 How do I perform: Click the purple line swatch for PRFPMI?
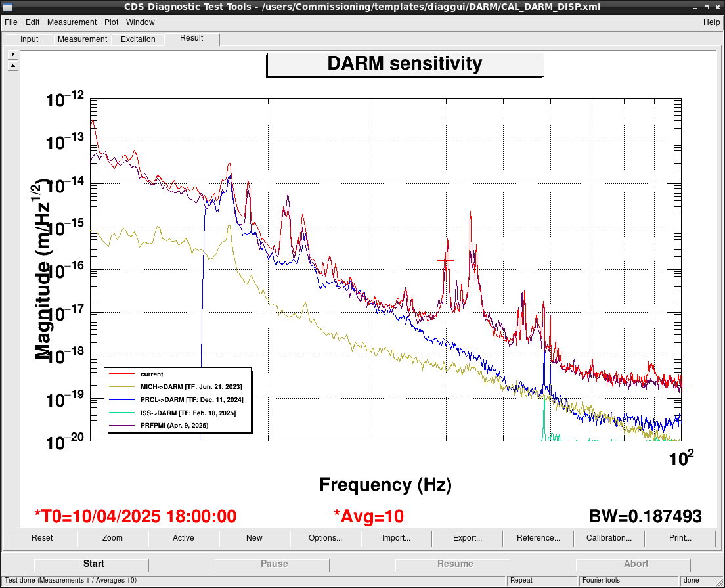pos(121,426)
